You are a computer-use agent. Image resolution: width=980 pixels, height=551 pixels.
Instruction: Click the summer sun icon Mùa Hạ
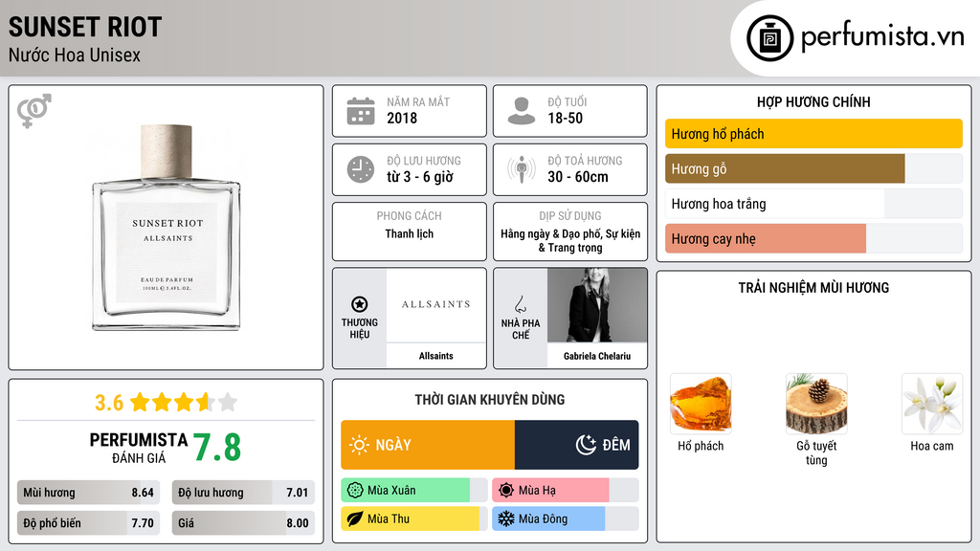coord(506,491)
